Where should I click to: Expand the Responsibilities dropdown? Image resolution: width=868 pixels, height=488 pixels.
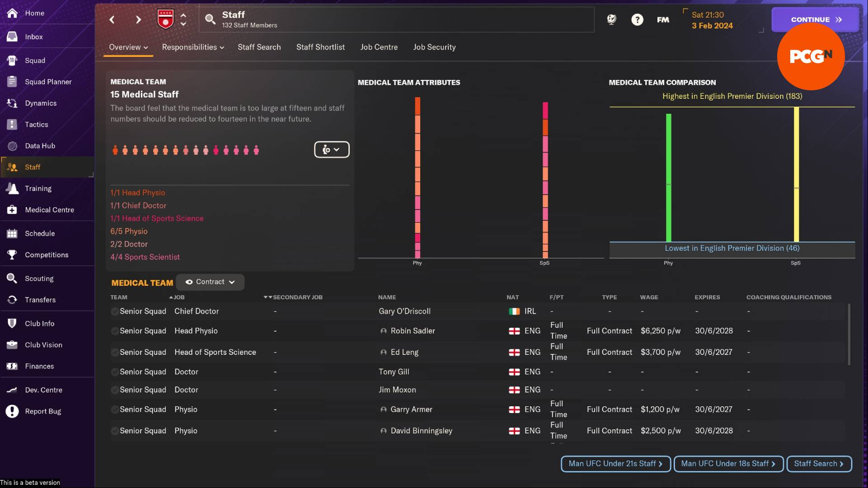[x=193, y=47]
